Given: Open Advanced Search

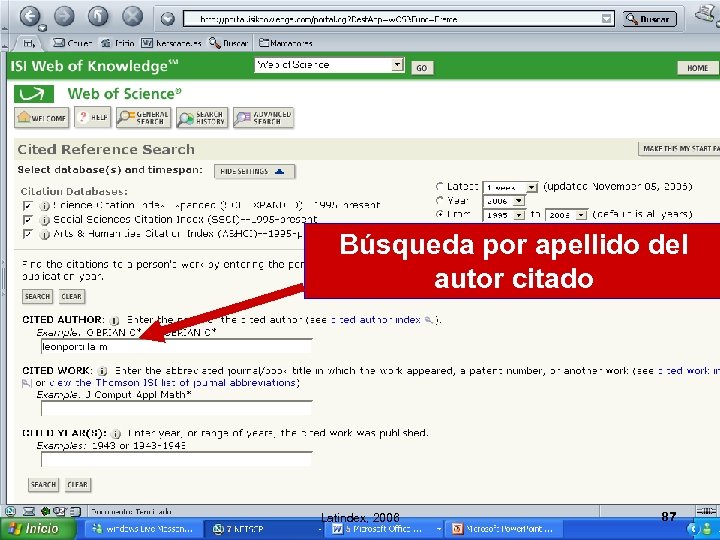Looking at the screenshot, I should coord(263,118).
